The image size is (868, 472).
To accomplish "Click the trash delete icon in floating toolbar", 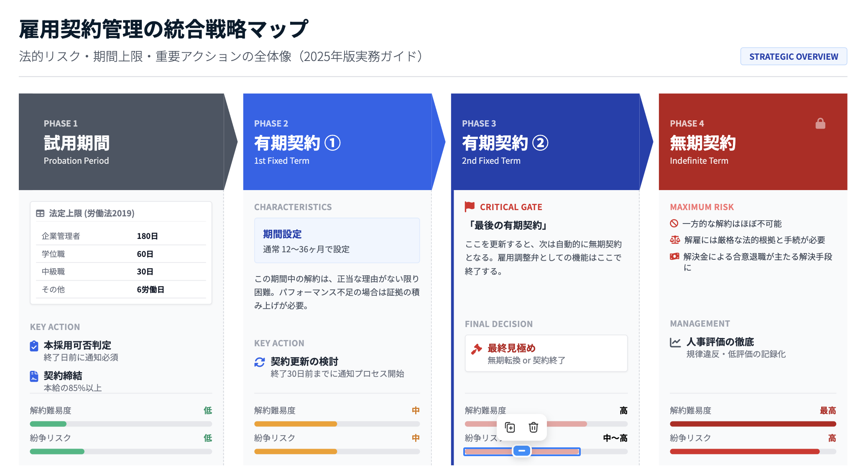I will pos(533,427).
